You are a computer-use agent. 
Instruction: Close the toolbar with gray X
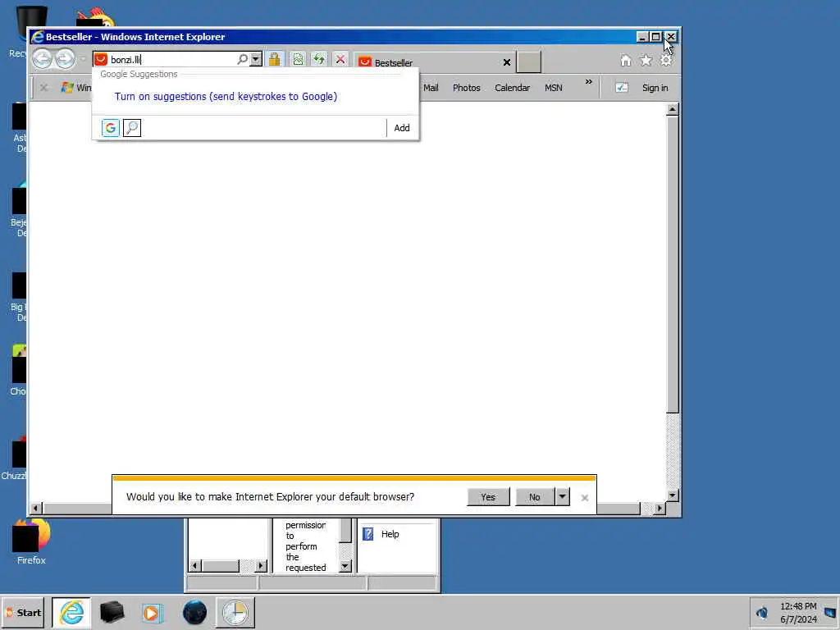tap(44, 87)
